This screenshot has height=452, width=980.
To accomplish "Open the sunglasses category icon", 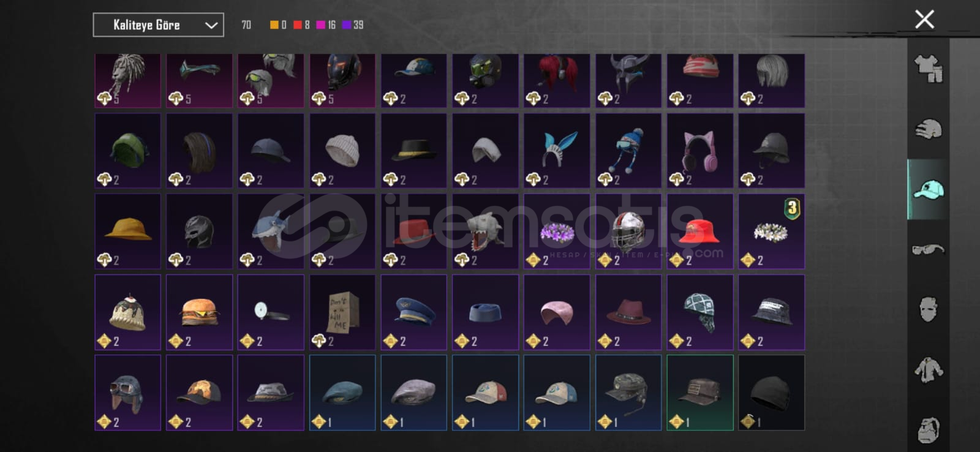I will point(928,249).
